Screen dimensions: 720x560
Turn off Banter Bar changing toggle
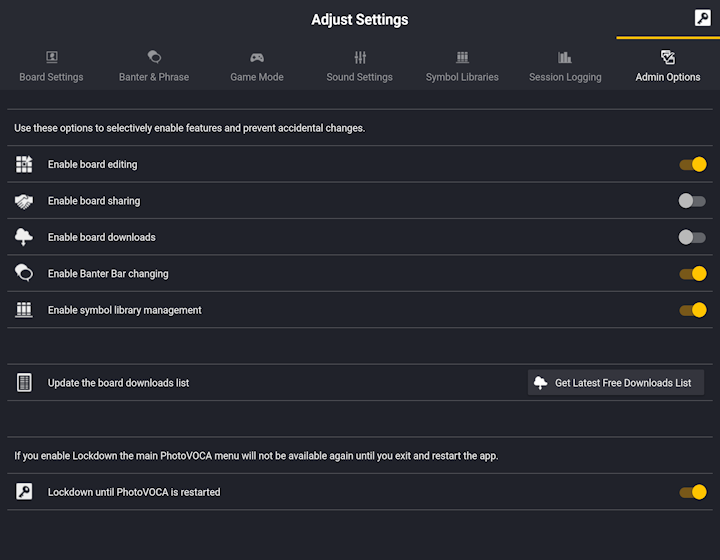click(693, 274)
